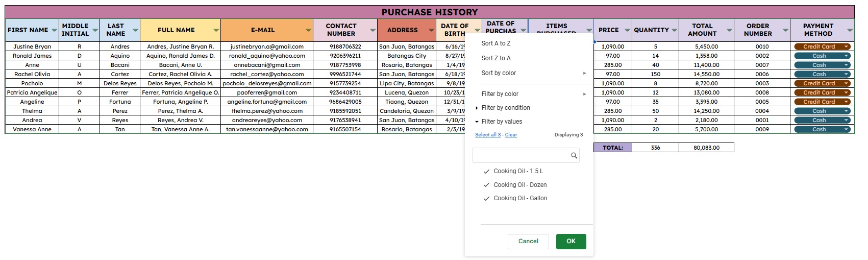This screenshot has width=868, height=260.
Task: Open filter icon on FIRST NAME header
Action: (55, 31)
